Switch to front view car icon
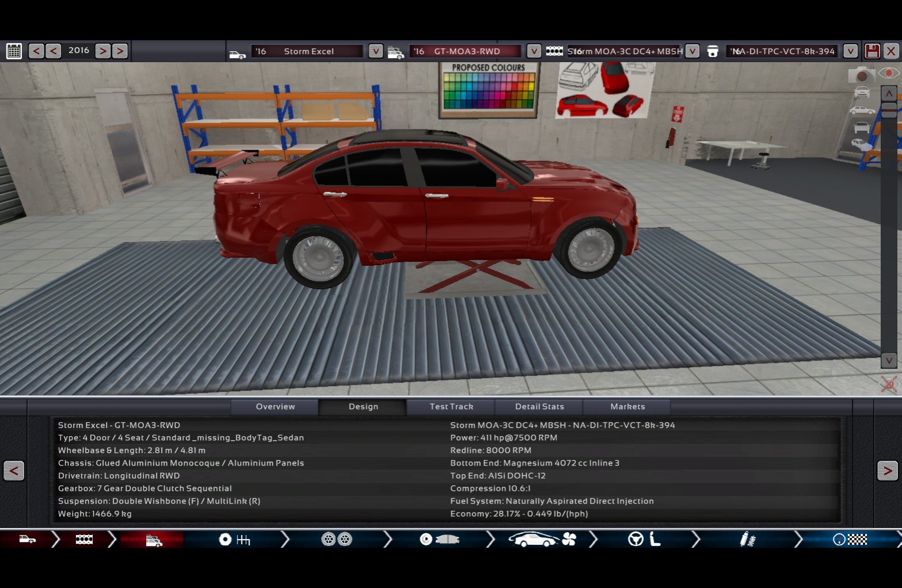 pos(861,92)
